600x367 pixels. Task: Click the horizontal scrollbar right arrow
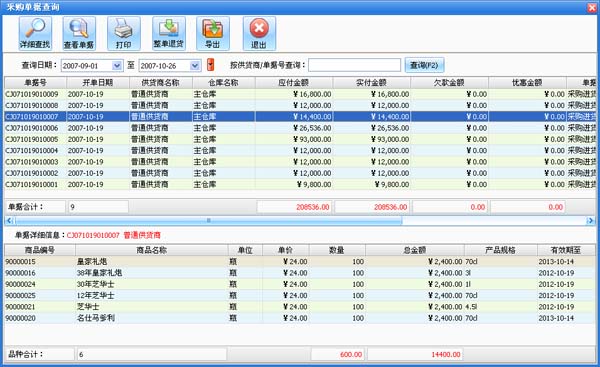click(x=590, y=220)
